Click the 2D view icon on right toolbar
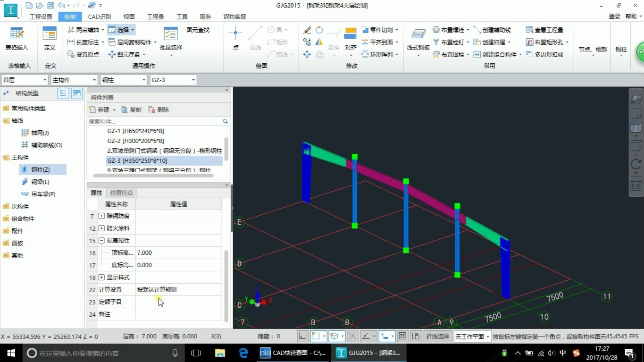 (636, 114)
